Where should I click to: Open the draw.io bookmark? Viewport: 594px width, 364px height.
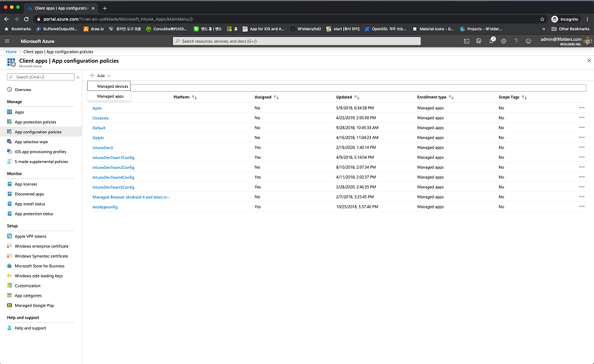[x=94, y=29]
